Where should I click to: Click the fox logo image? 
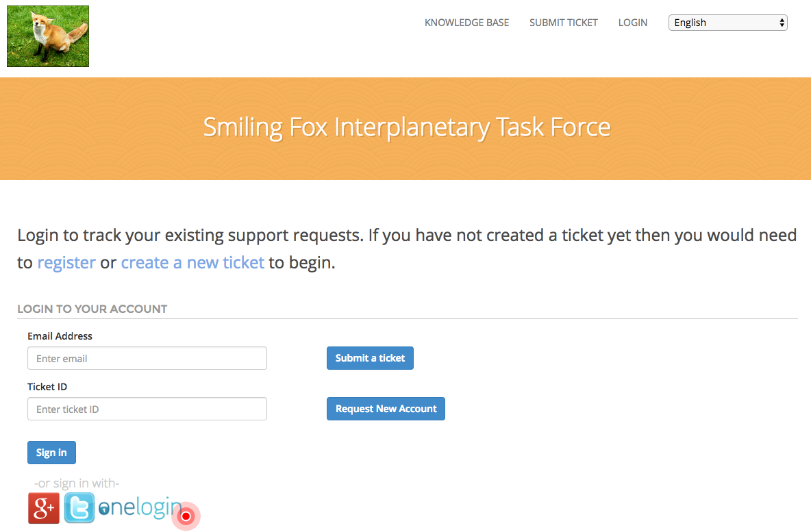[x=48, y=36]
